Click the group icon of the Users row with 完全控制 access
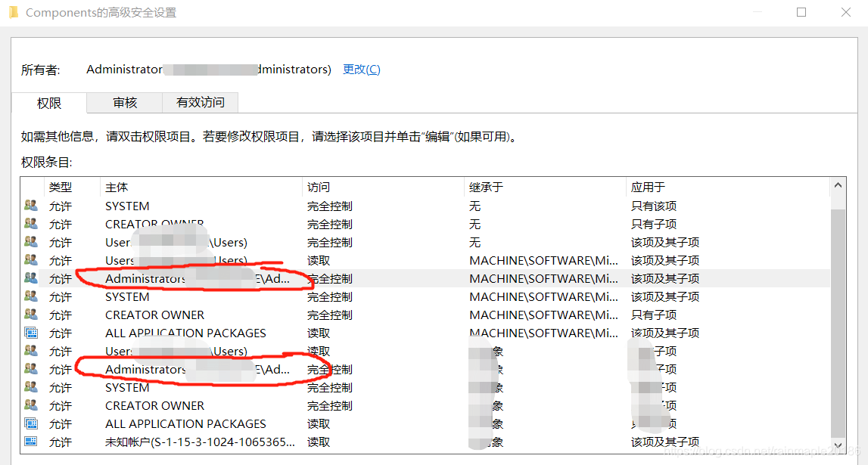Image resolution: width=868 pixels, height=465 pixels. point(31,242)
